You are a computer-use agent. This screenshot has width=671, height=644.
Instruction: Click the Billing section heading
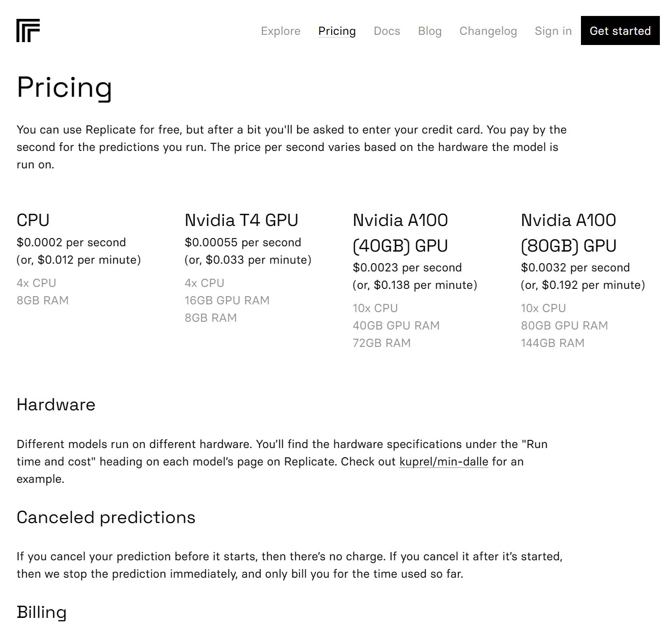click(42, 612)
